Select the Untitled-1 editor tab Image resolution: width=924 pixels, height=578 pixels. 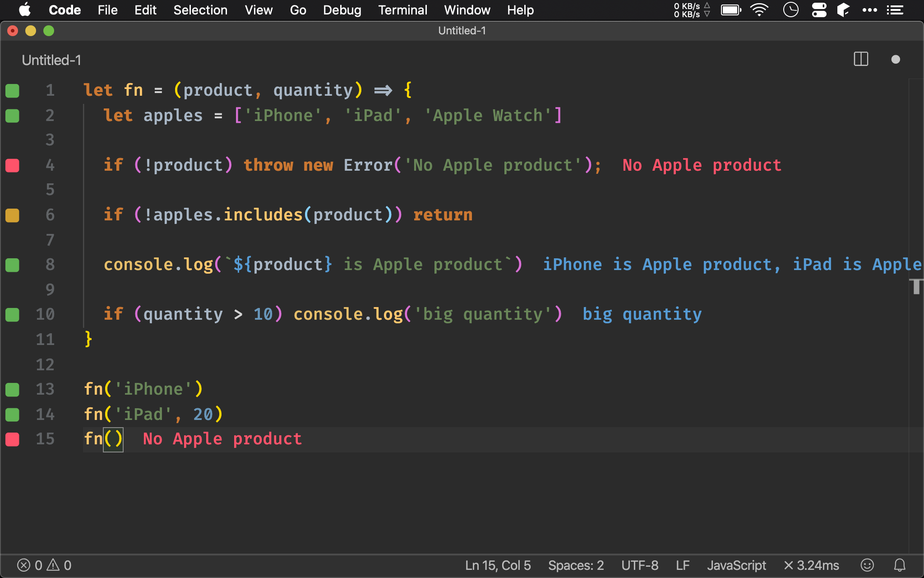point(51,60)
